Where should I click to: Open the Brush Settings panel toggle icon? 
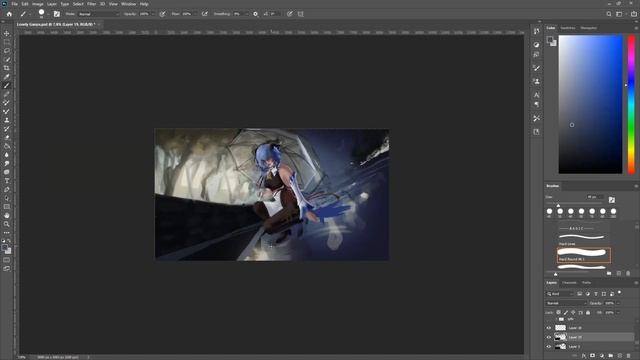coord(56,14)
